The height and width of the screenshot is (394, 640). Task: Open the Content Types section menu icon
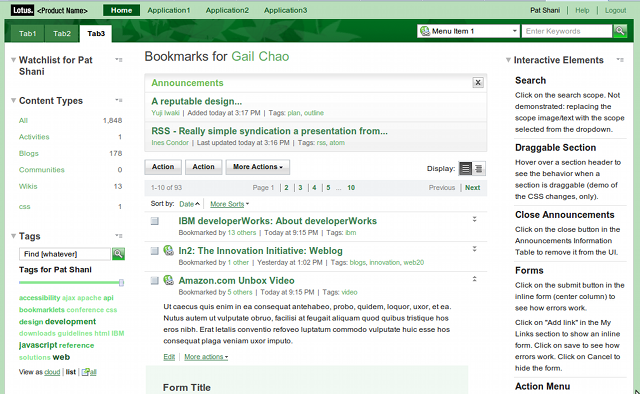[119, 100]
